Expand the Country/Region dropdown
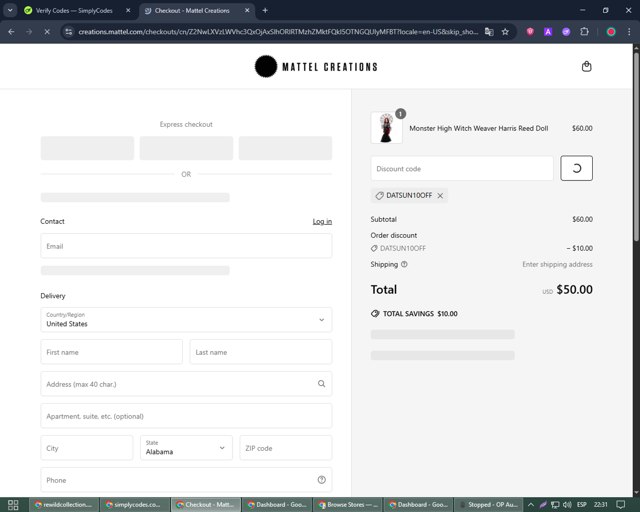640x512 pixels. [186, 319]
